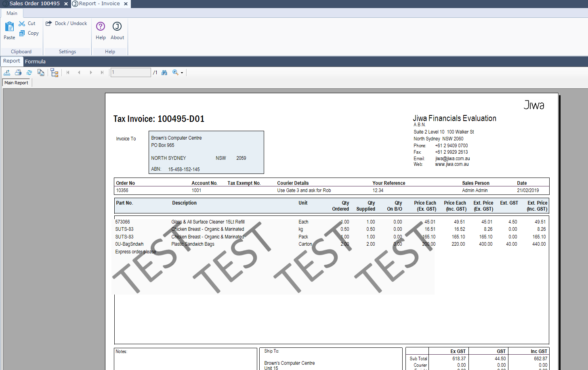This screenshot has width=588, height=370.
Task: Select the Main Report tab
Action: point(17,83)
